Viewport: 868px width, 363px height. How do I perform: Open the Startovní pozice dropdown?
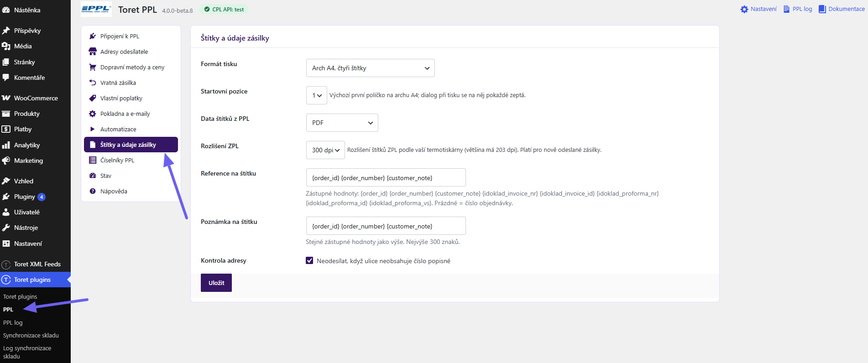pos(317,95)
